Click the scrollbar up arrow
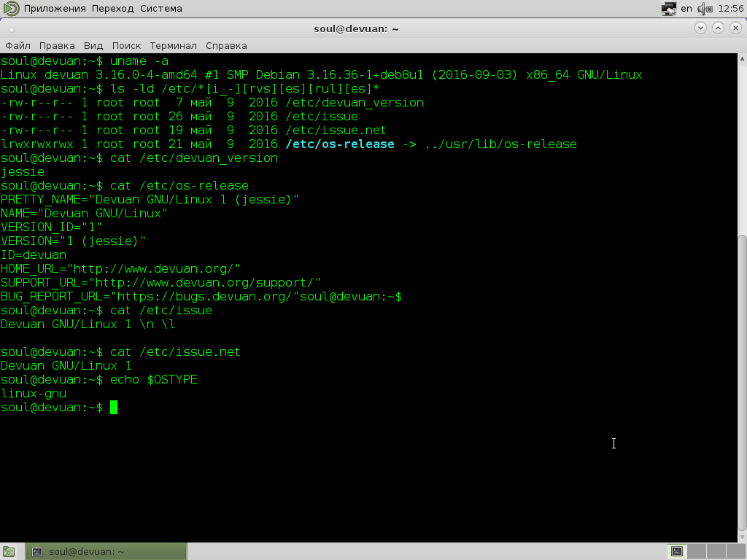 pyautogui.click(x=742, y=58)
